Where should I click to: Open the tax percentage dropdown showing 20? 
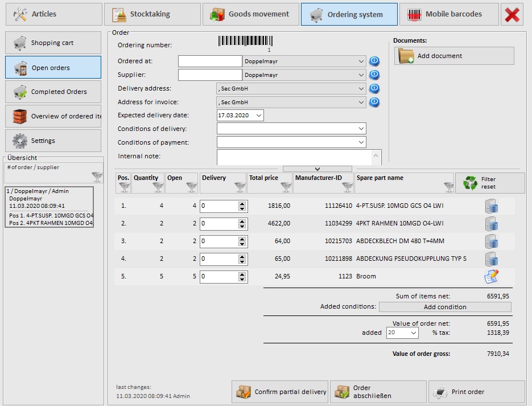pos(413,333)
